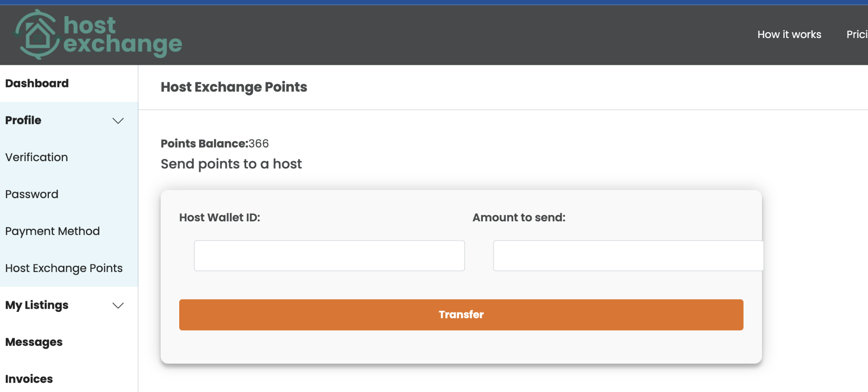Open How it works in header

click(789, 34)
